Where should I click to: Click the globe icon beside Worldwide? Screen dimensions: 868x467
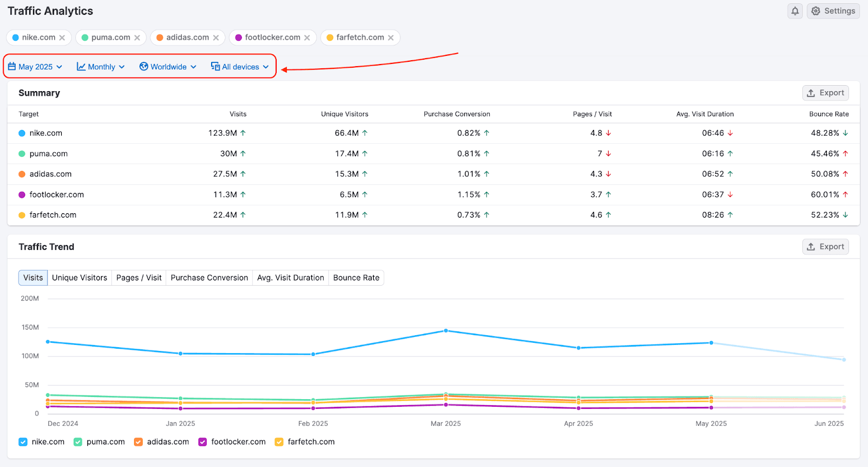click(144, 67)
